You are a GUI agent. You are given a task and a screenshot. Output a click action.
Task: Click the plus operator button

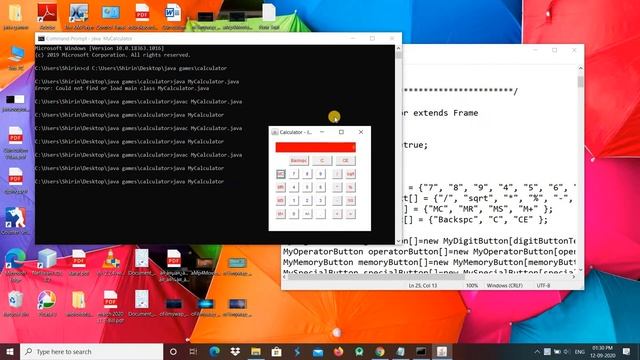(x=337, y=213)
